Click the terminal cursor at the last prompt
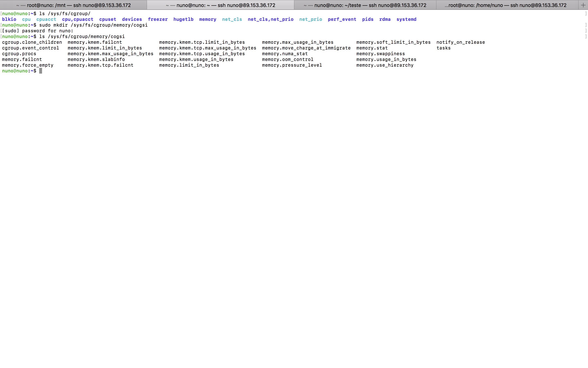 click(x=41, y=71)
